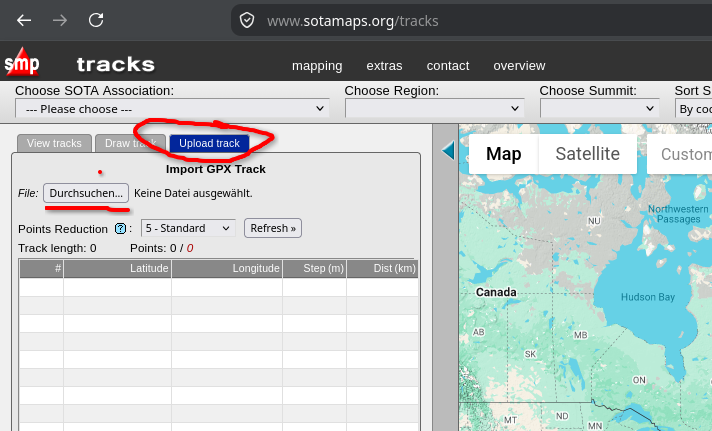Click the SMP logo icon
Viewport: 712px width, 431px height.
point(22,62)
